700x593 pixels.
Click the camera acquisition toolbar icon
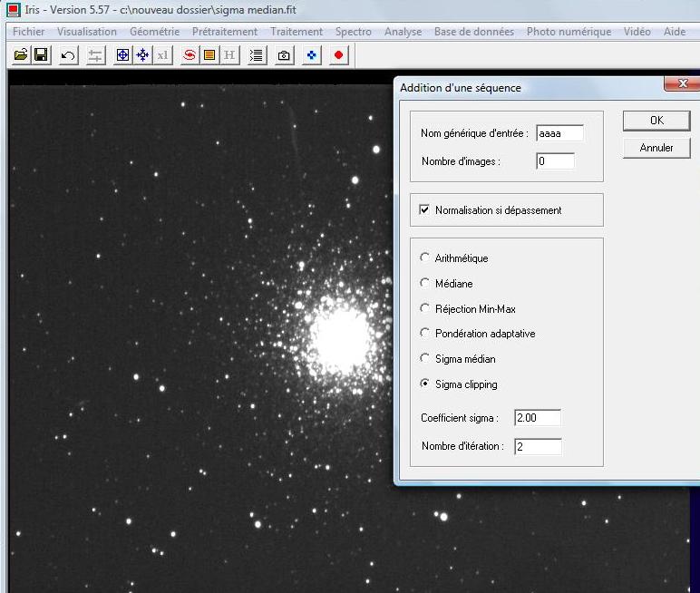(x=284, y=55)
